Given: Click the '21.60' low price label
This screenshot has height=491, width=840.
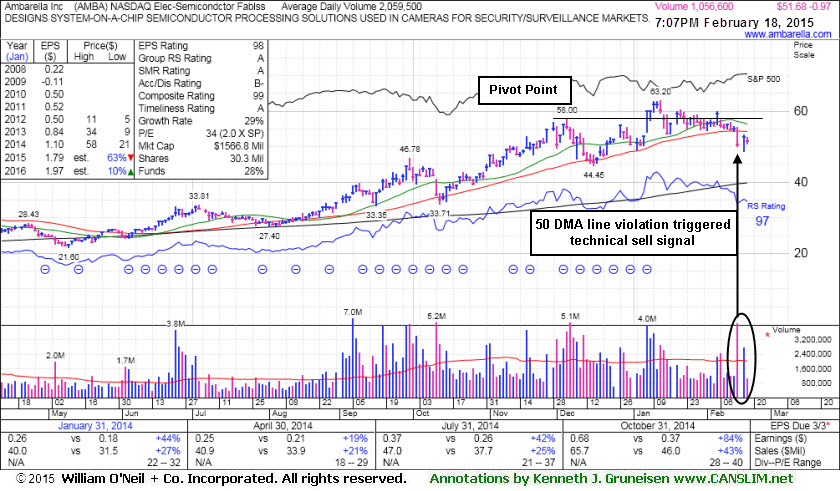Looking at the screenshot, I should [69, 258].
